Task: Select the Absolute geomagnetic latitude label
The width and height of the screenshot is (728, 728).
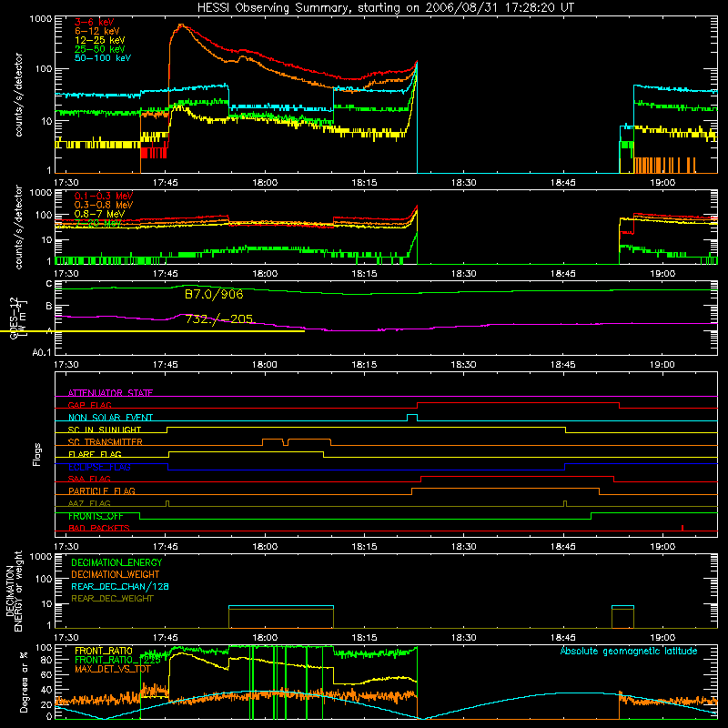Action: (629, 651)
